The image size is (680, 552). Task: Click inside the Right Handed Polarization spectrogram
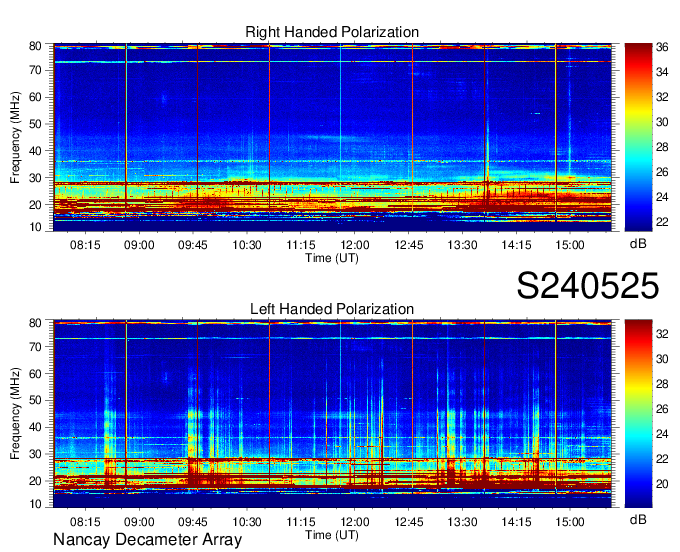[x=332, y=137]
